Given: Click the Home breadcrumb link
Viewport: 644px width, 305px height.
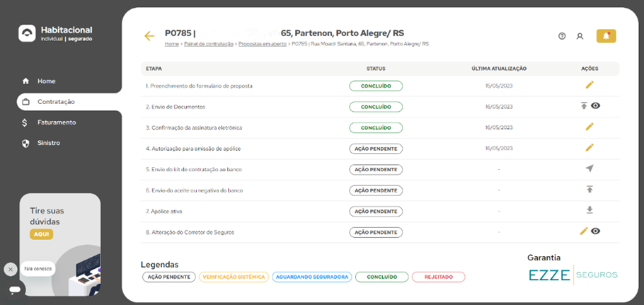Looking at the screenshot, I should [172, 43].
